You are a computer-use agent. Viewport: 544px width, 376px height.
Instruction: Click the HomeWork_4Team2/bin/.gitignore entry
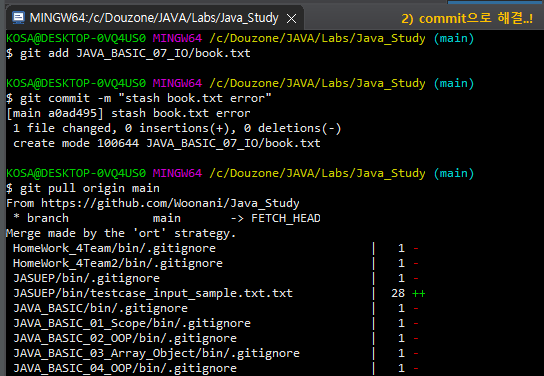click(x=118, y=263)
